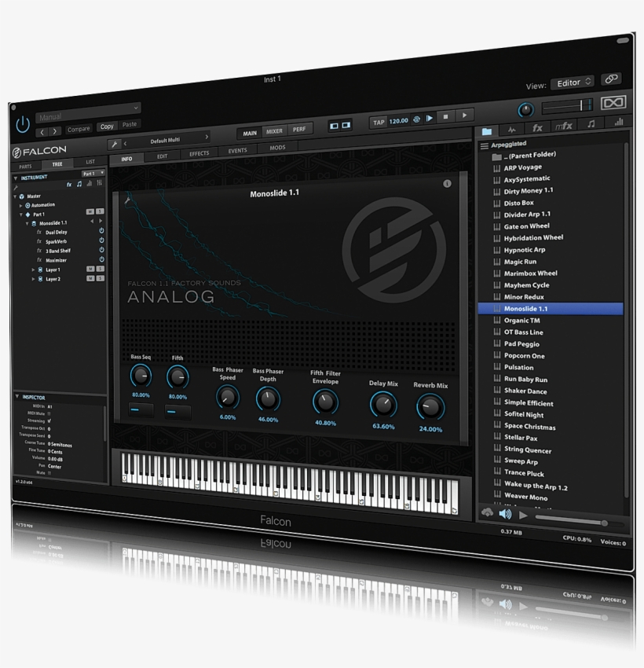The width and height of the screenshot is (644, 668).
Task: Switch to the MIXER view tab
Action: pos(274,132)
